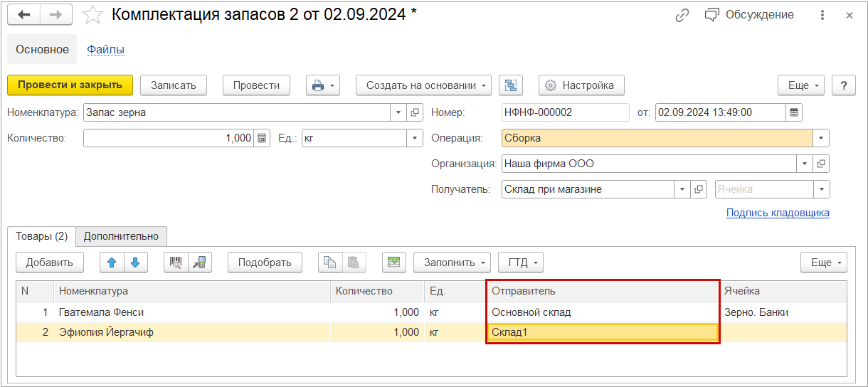Click the back navigation arrow
This screenshot has width=868, height=387.
point(24,15)
